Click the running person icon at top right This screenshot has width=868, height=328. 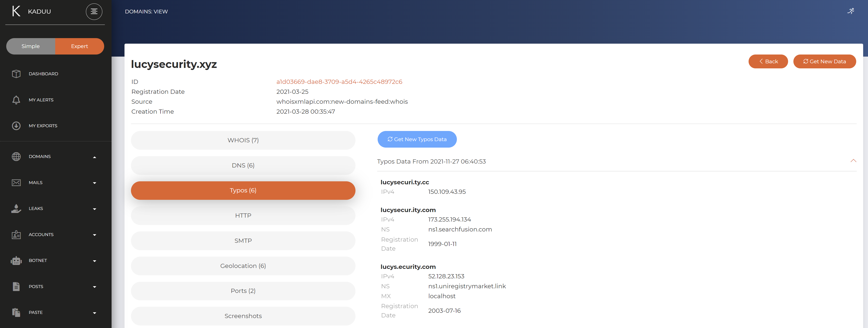click(x=850, y=11)
